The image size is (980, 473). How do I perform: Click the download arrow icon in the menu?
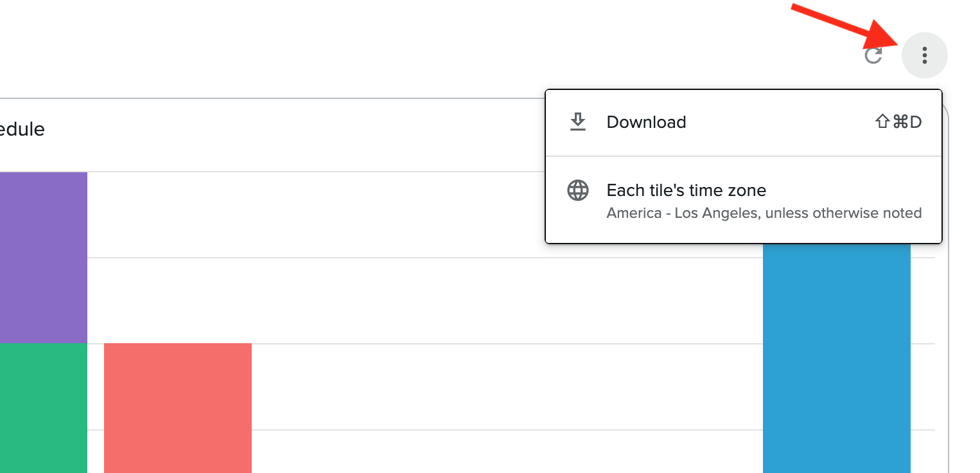578,122
